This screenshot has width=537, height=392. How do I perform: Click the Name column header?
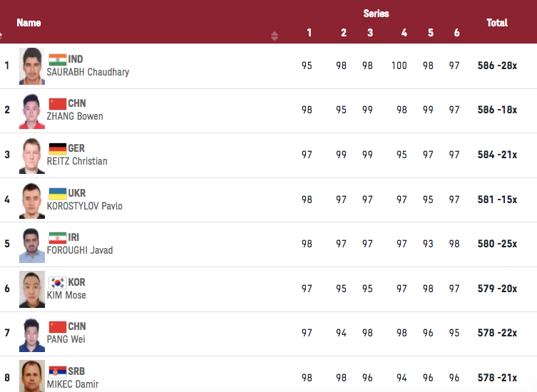29,23
